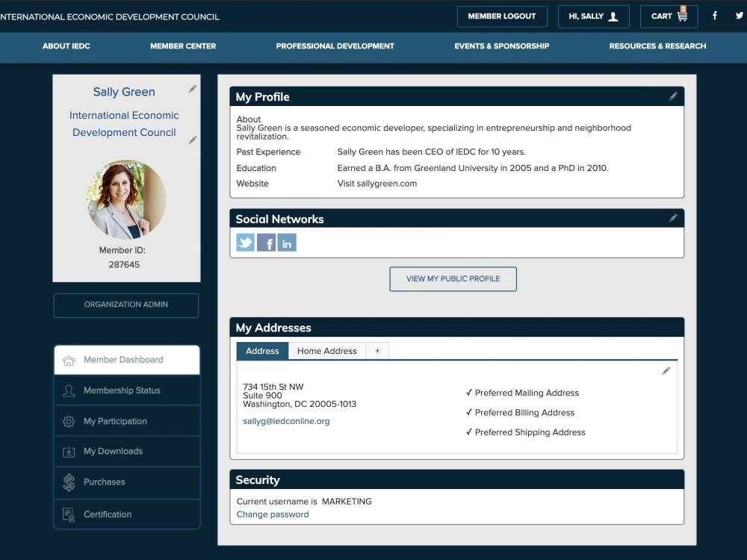
Task: Open Facebook icon in Social Networks
Action: point(267,243)
